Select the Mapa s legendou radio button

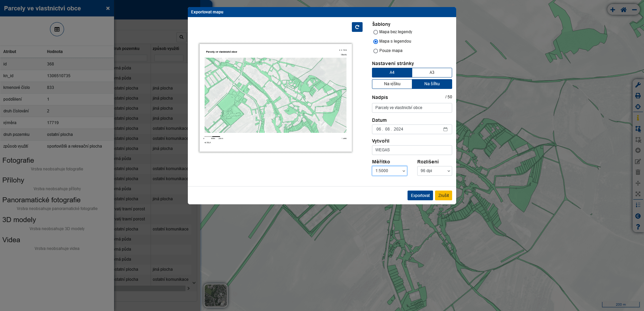click(x=376, y=42)
